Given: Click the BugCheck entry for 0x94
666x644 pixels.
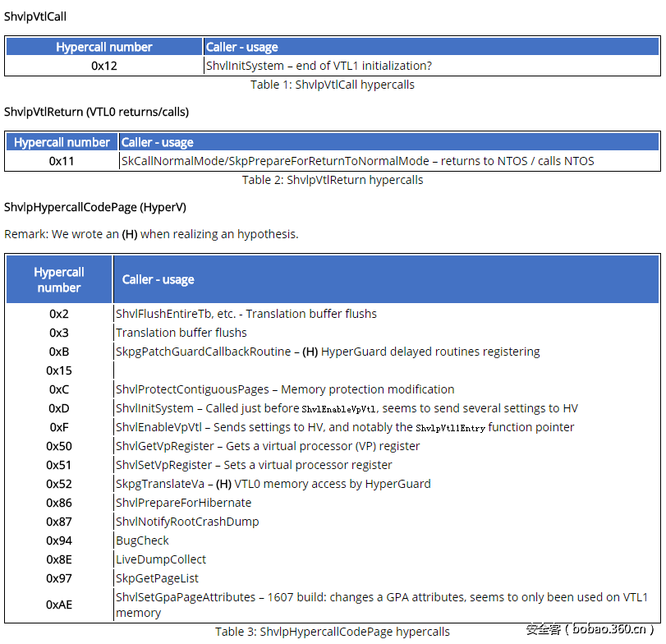Looking at the screenshot, I should click(x=142, y=540).
